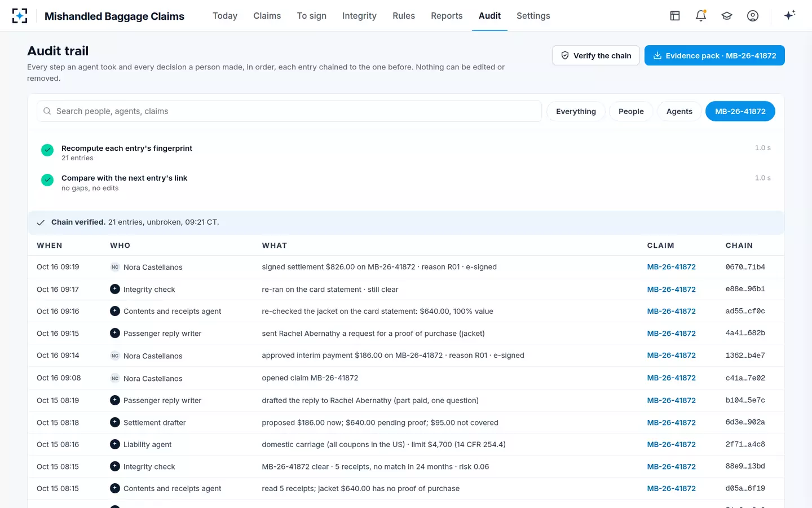Focus the search people, agents, claims field
The width and height of the screenshot is (812, 508).
coord(289,111)
